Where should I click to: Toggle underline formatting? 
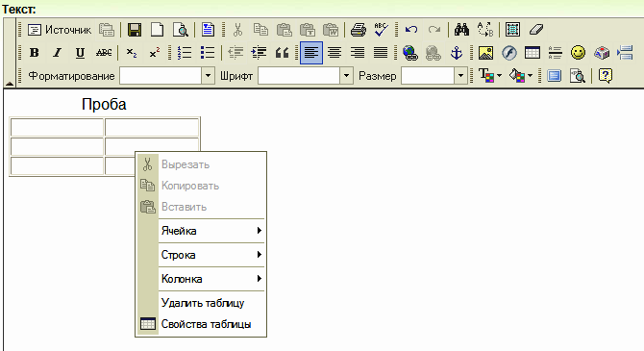81,53
